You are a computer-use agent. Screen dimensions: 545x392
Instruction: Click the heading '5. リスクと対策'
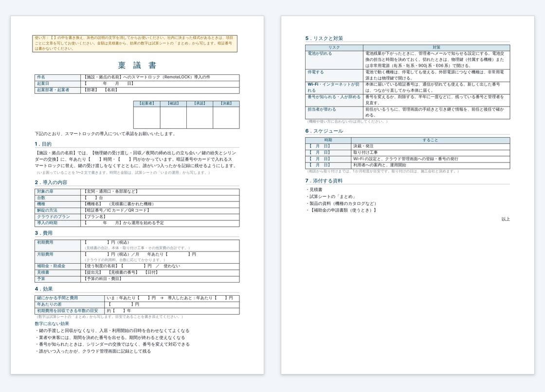point(324,38)
